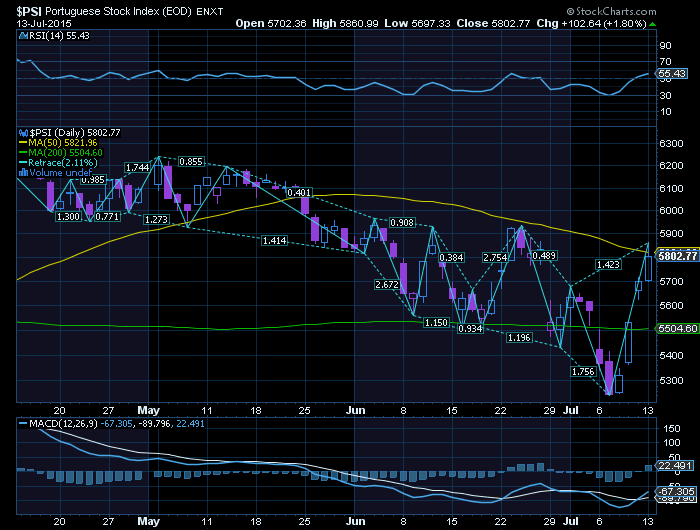
Task: Click the 0.401 retracement label
Action: point(299,192)
